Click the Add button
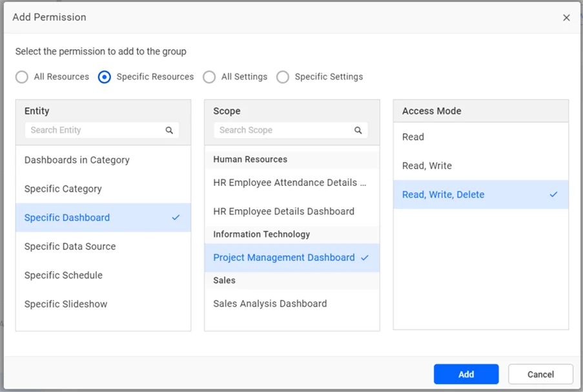This screenshot has height=392, width=583. (x=465, y=374)
